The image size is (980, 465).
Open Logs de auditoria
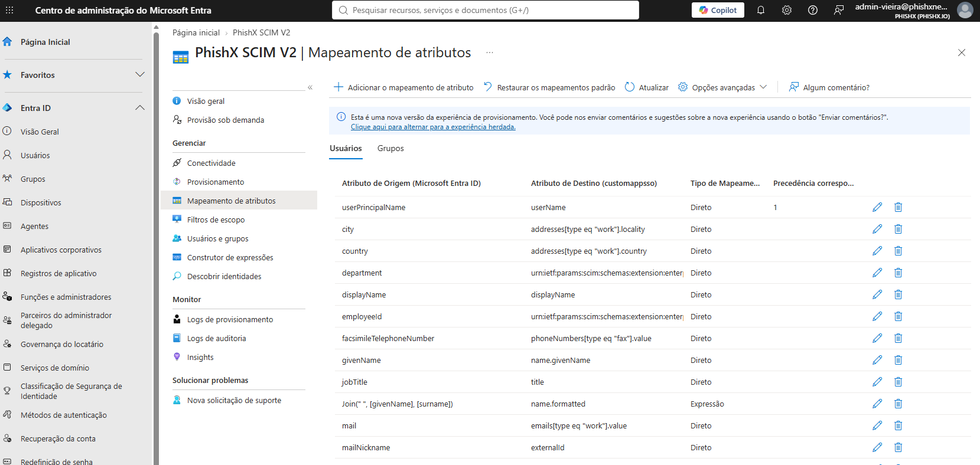pyautogui.click(x=216, y=338)
